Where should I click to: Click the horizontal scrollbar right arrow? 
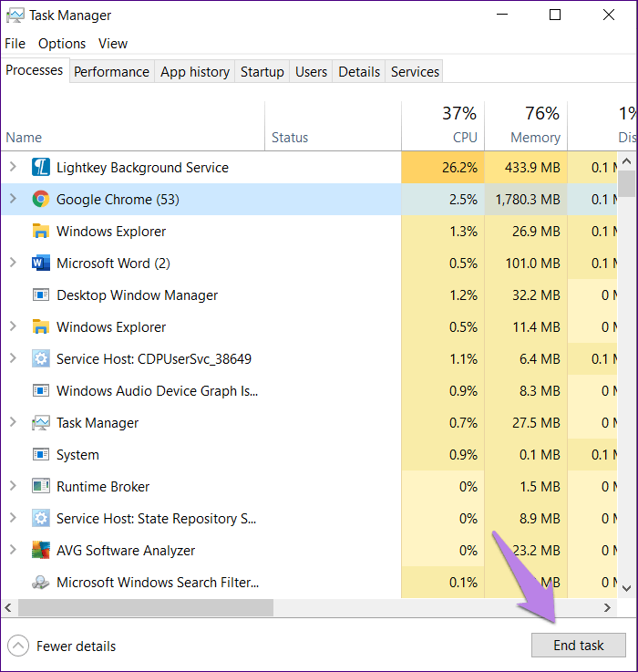607,607
